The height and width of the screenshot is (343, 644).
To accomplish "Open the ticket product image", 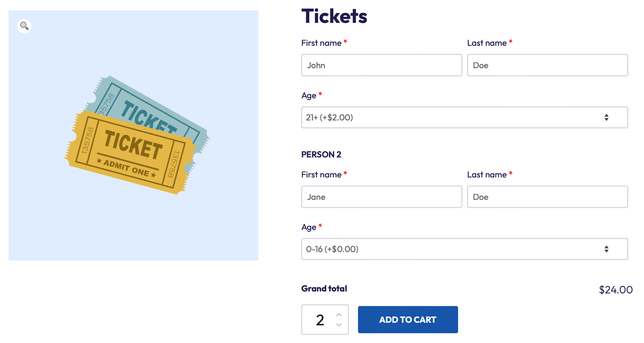I will tap(133, 135).
